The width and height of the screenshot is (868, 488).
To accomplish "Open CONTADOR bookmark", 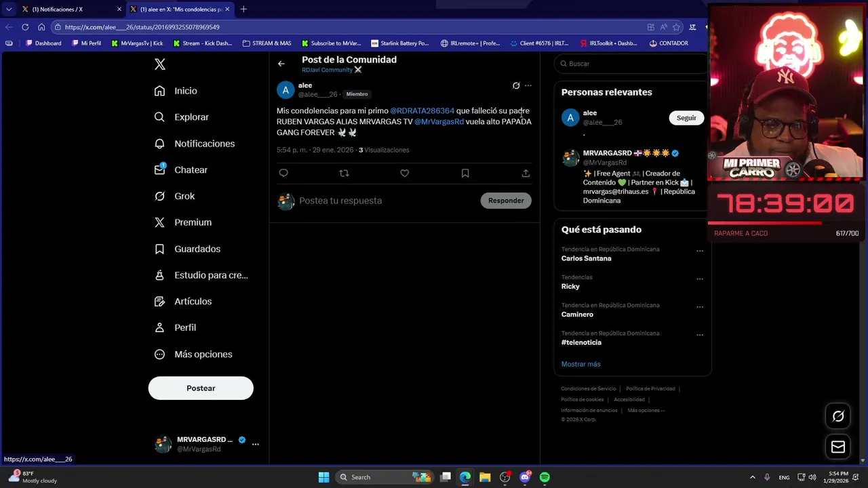I will click(669, 43).
